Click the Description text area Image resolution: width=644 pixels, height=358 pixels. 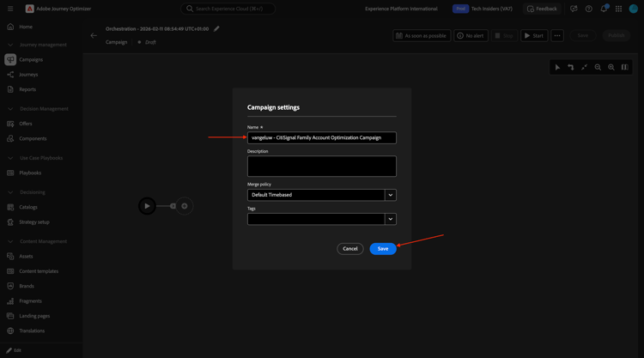coord(322,167)
